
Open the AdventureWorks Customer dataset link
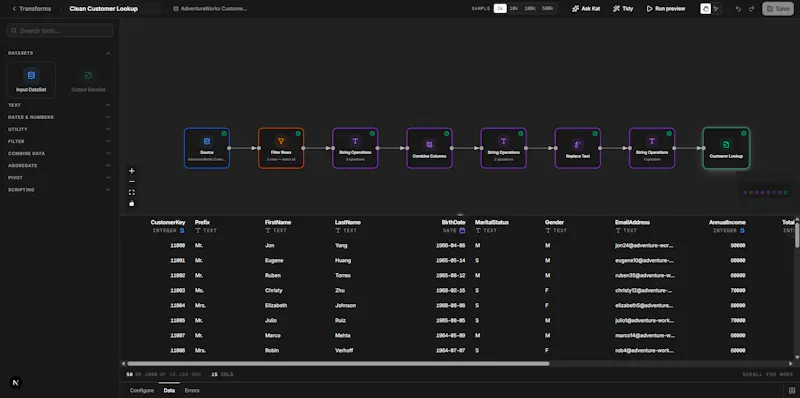[210, 9]
